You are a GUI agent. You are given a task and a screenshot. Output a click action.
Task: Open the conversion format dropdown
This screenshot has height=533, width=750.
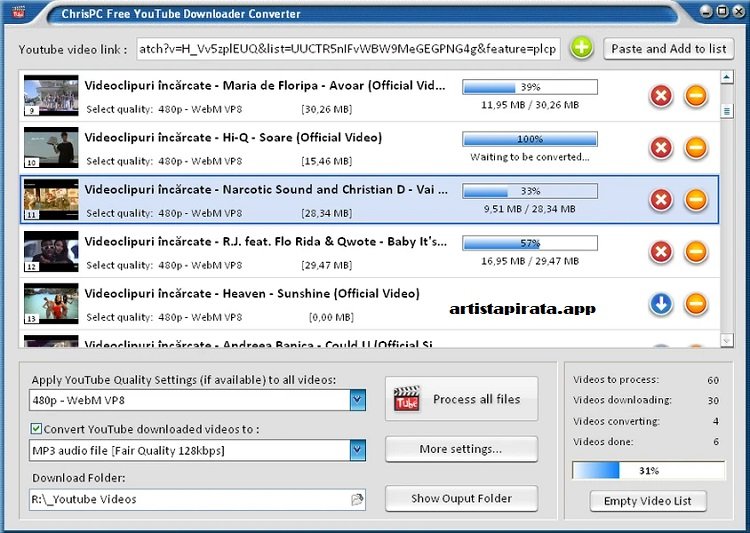tap(357, 450)
